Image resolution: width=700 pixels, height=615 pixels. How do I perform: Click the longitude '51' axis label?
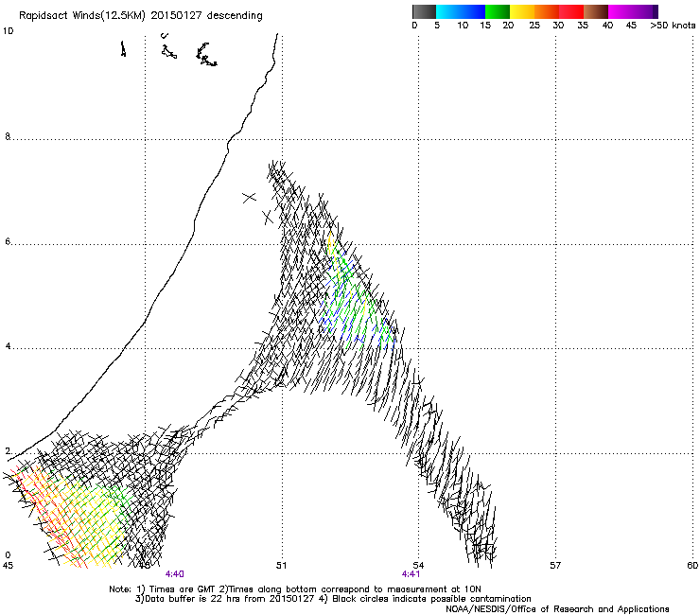[281, 566]
